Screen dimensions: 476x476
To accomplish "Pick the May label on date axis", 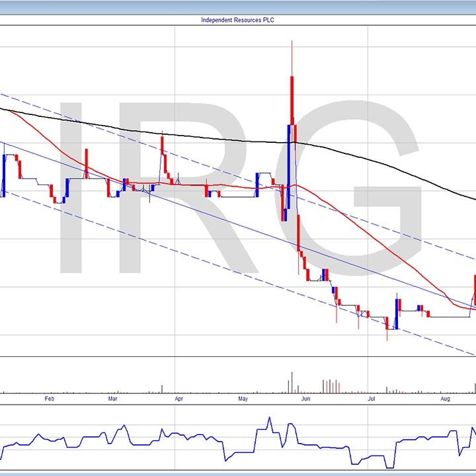I will pos(243,399).
